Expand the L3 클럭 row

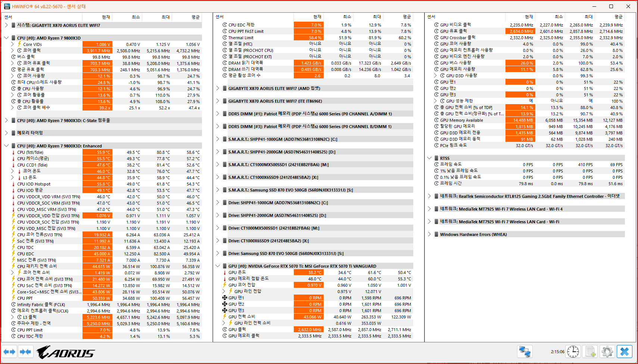click(12, 317)
